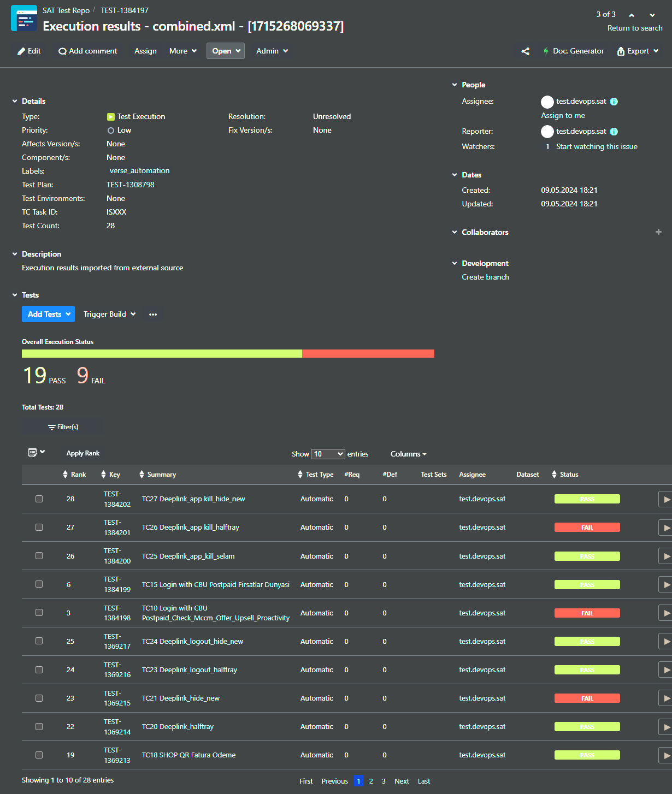Add a collaborator with plus icon
This screenshot has height=794, width=672.
658,232
